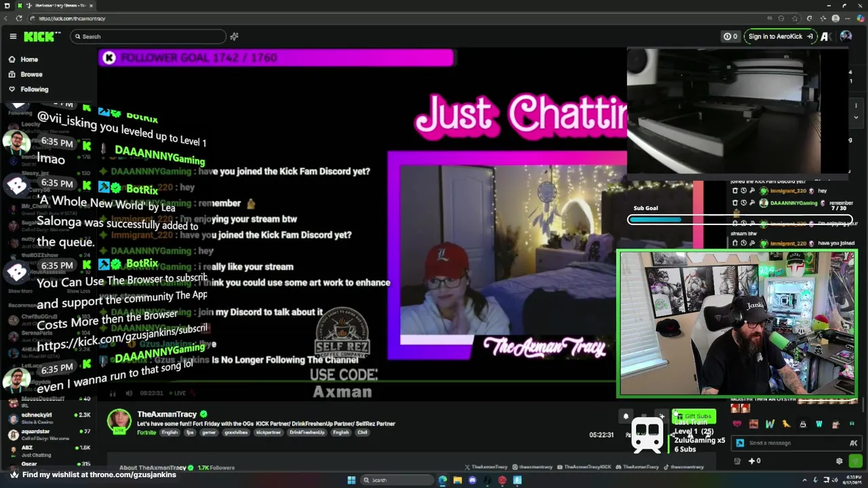Open Windows Start menu
Viewport: 868px width, 488px height.
[351, 480]
